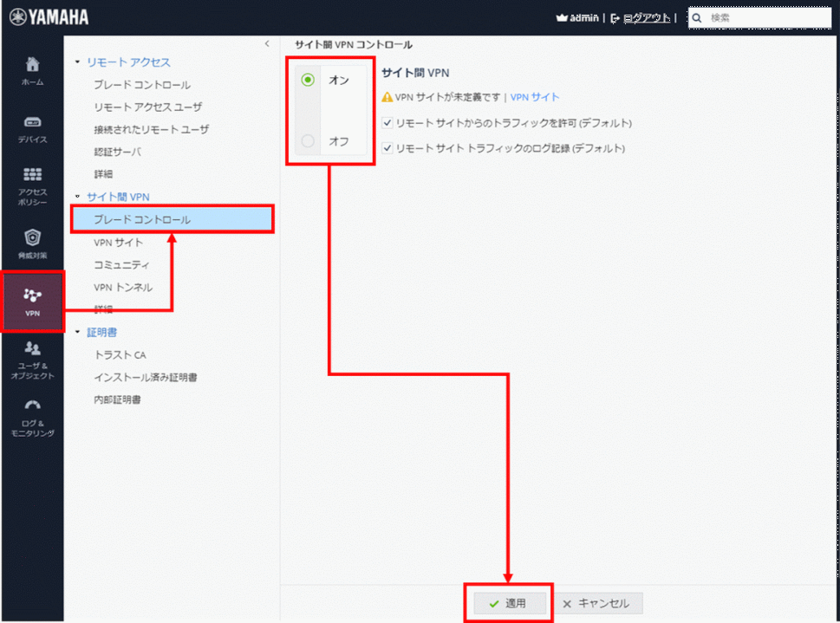This screenshot has height=623, width=840.
Task: Follow the blue VPN サイト link
Action: click(x=535, y=97)
